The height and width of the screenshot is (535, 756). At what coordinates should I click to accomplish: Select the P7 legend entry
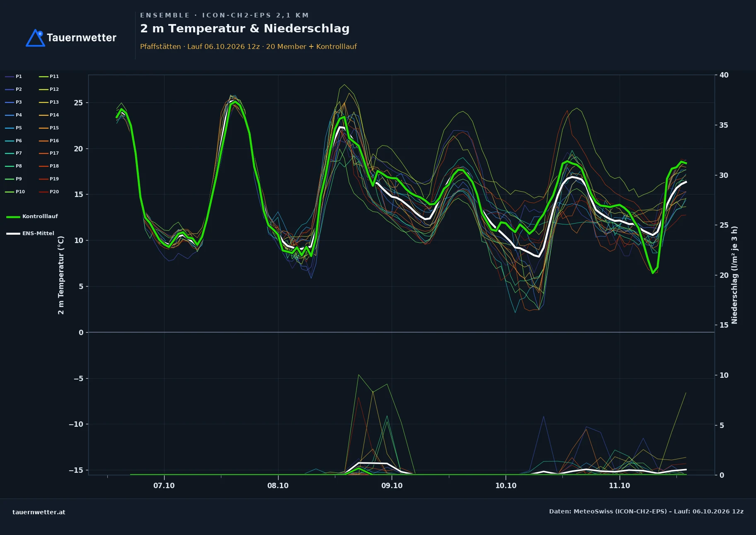pos(14,153)
